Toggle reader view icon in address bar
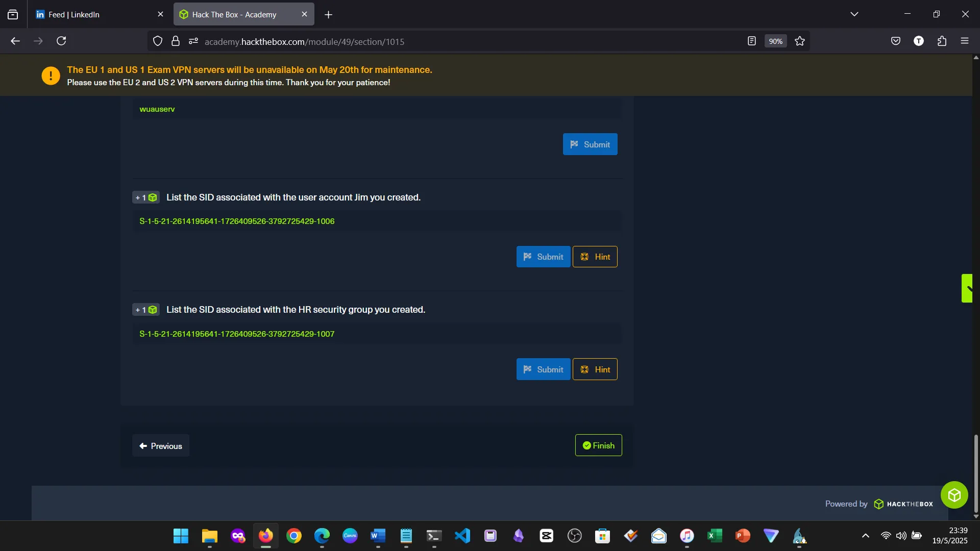980x551 pixels. (x=751, y=41)
